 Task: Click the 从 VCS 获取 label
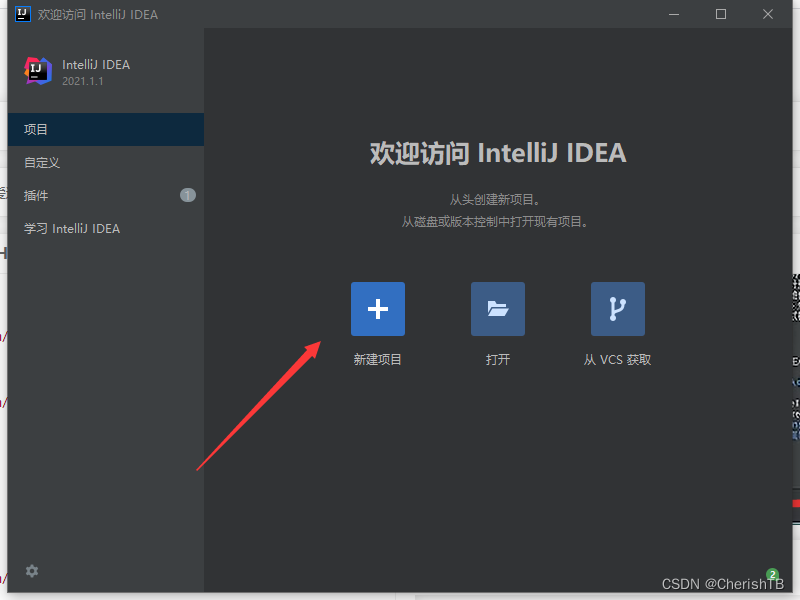617,360
